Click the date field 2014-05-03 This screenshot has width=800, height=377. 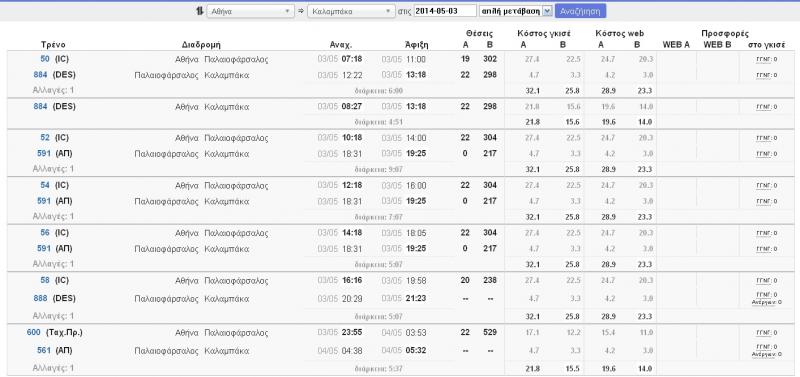tap(445, 11)
